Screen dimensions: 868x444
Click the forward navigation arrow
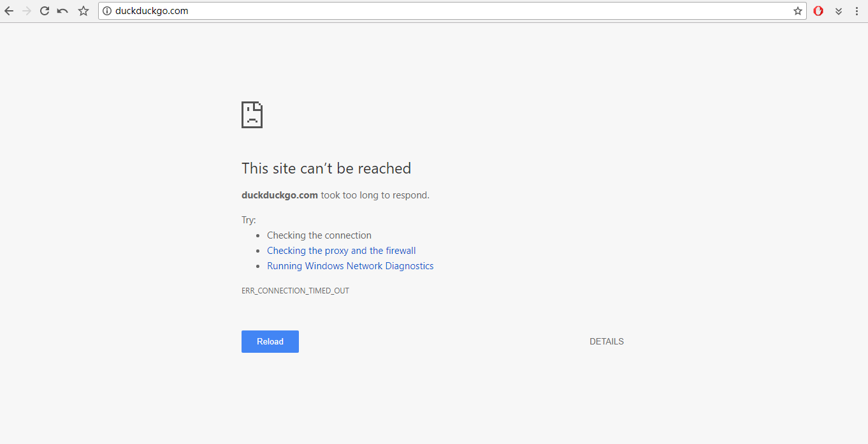click(x=27, y=11)
